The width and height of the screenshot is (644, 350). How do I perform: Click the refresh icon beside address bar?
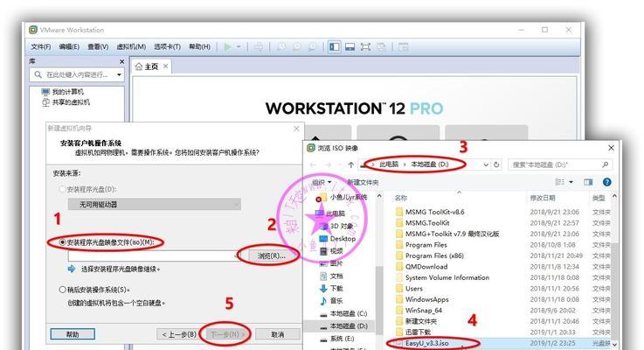(x=496, y=164)
